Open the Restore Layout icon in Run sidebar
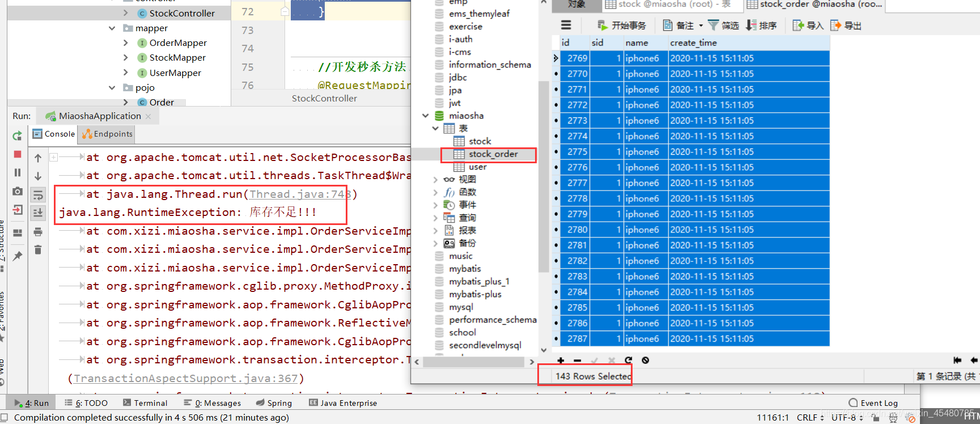980x424 pixels. (17, 233)
